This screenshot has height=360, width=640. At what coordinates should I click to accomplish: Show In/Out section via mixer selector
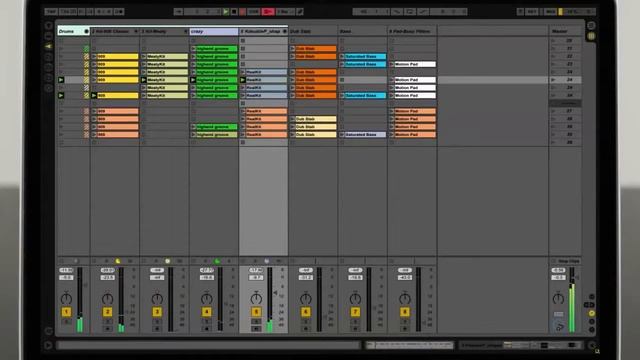pyautogui.click(x=592, y=297)
